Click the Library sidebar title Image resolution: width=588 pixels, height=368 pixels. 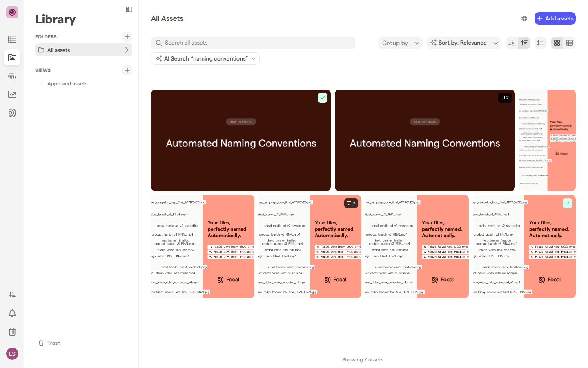(56, 19)
